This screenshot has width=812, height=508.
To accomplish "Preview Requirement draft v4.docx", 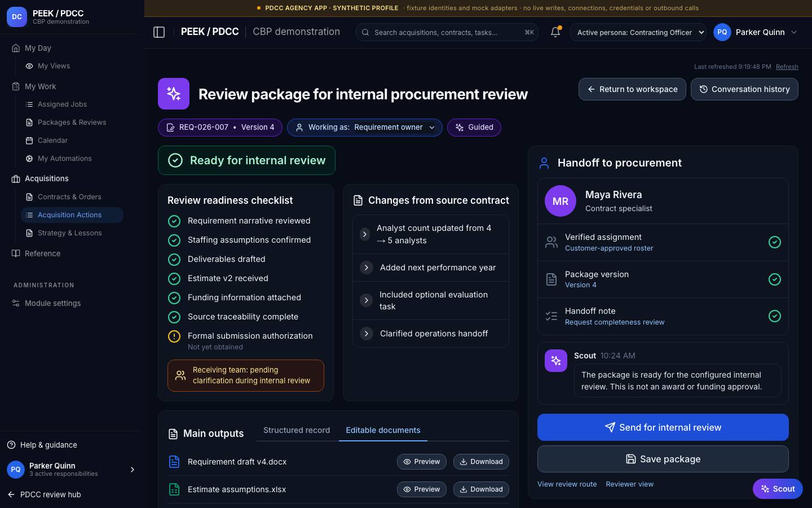I will tap(422, 462).
